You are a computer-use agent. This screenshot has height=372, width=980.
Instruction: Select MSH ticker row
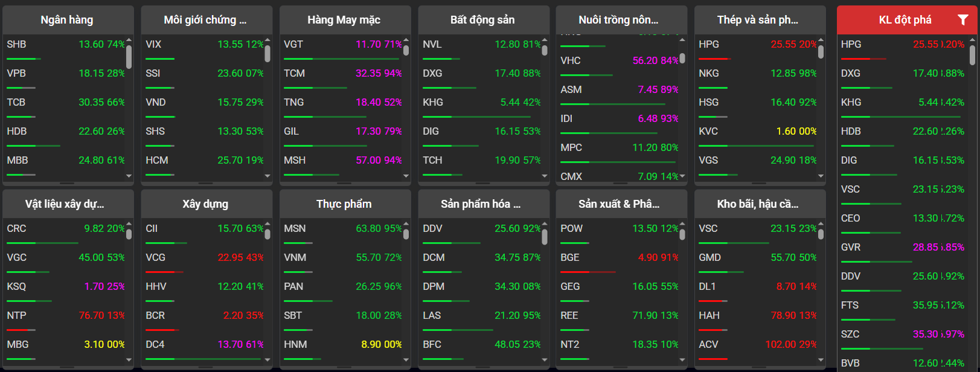(342, 164)
